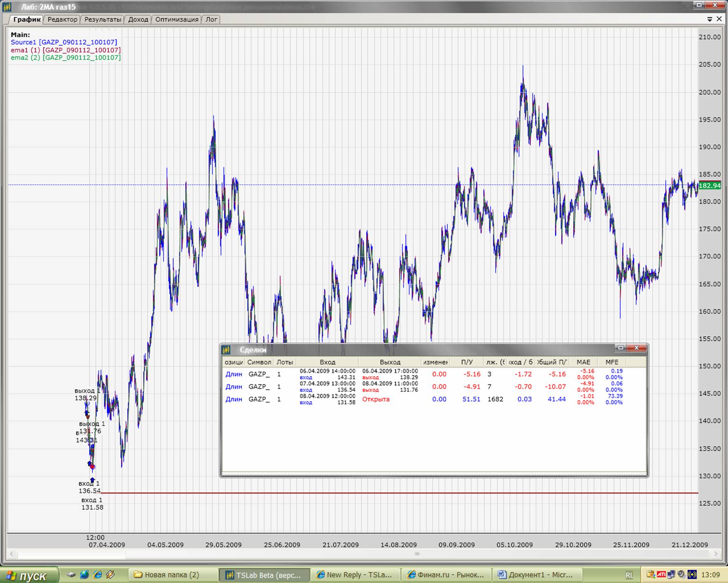Open the Лог tab
The height and width of the screenshot is (583, 728).
211,19
